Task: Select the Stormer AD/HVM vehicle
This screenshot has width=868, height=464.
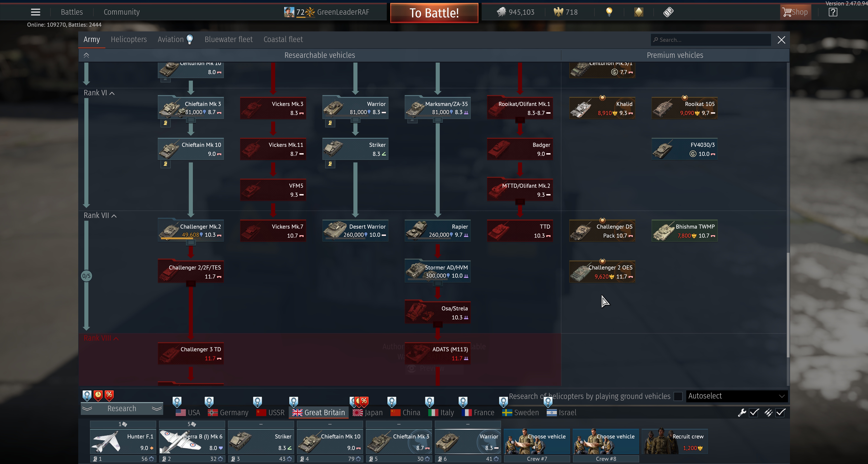Action: pyautogui.click(x=437, y=271)
